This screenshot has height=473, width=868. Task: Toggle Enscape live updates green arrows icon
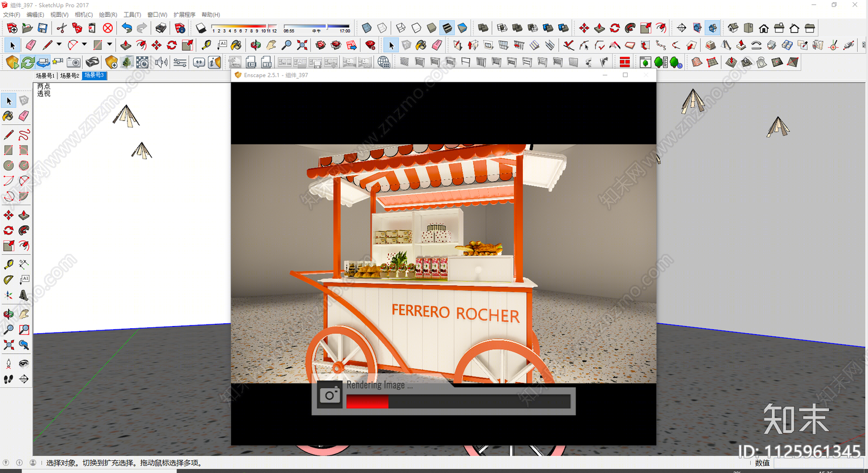pyautogui.click(x=28, y=62)
